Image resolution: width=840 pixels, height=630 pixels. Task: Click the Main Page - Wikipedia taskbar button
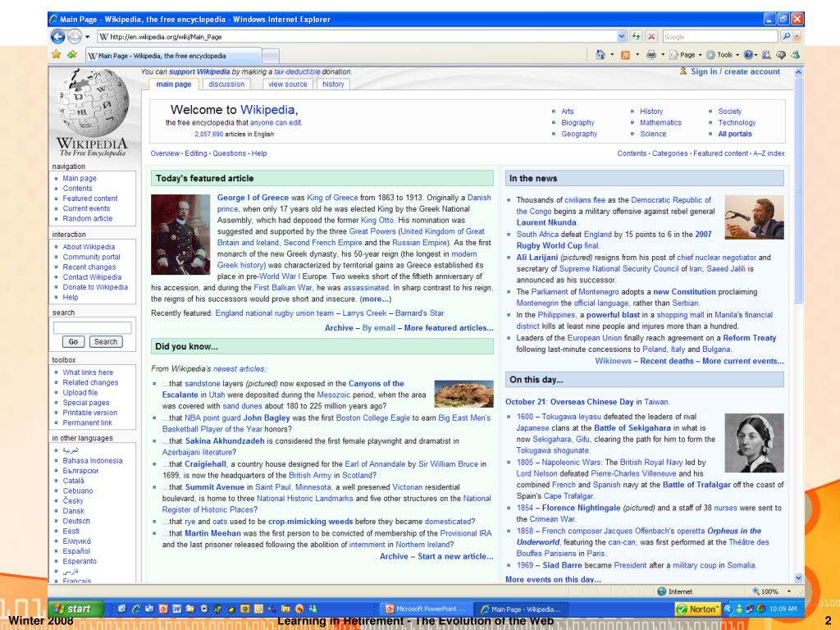[521, 609]
